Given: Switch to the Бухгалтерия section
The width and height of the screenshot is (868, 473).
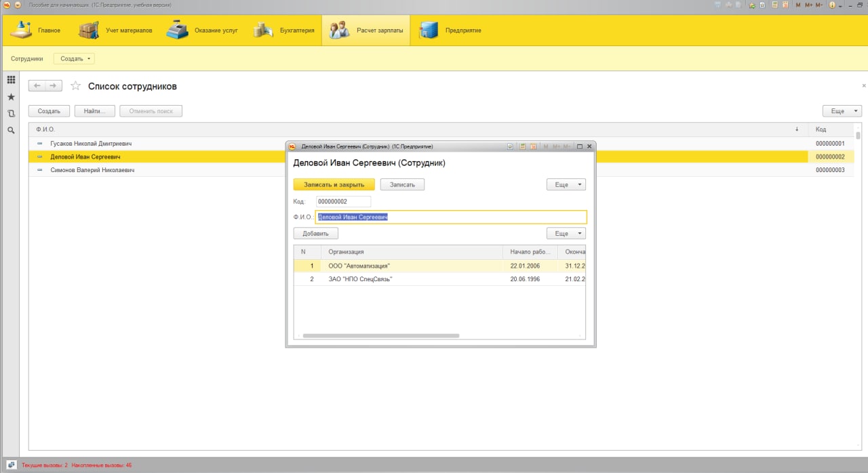Looking at the screenshot, I should pyautogui.click(x=284, y=30).
